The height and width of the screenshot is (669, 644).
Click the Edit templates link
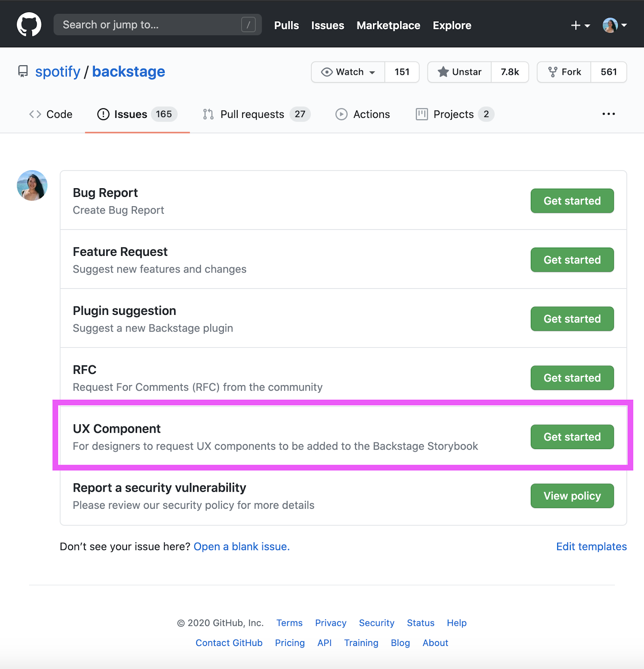(x=591, y=546)
